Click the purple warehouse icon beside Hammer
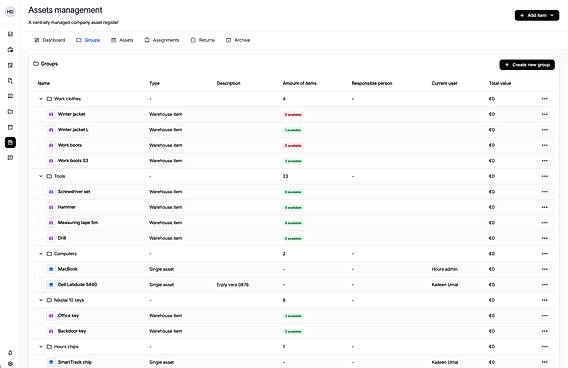Image resolution: width=568 pixels, height=368 pixels. (x=51, y=207)
